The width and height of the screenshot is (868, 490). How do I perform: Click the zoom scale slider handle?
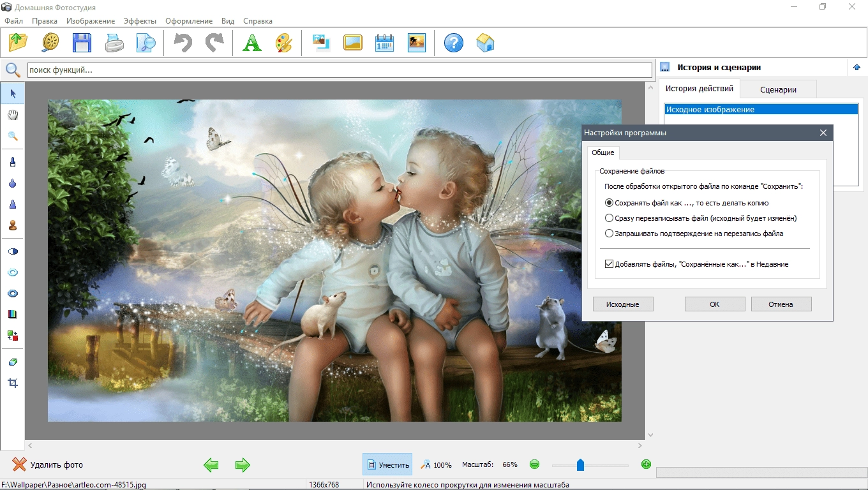(580, 465)
